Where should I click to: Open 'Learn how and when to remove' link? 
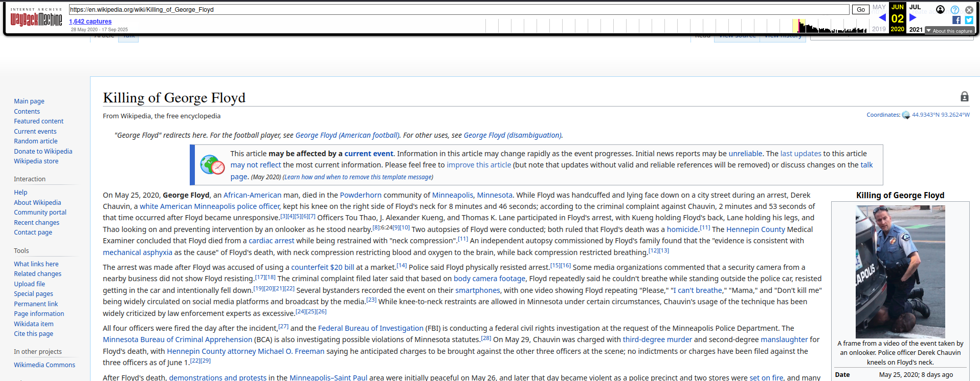[x=358, y=177]
